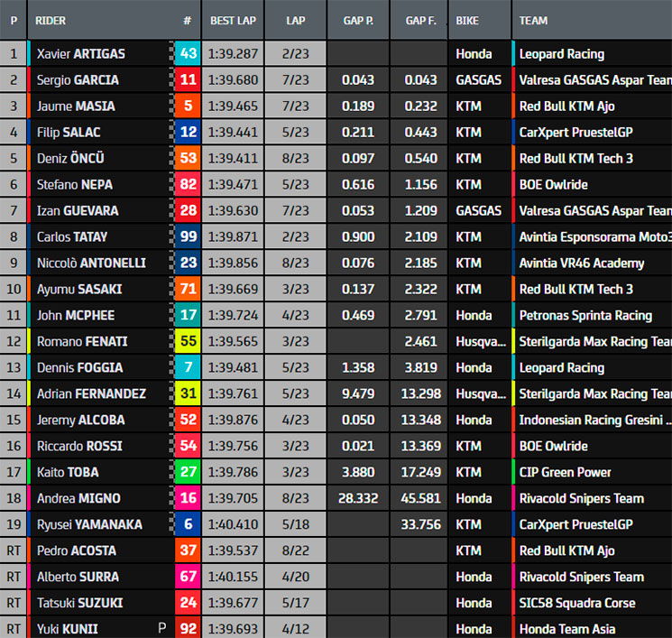This screenshot has height=638, width=672.
Task: Select the blue number 99 badge
Action: point(188,237)
